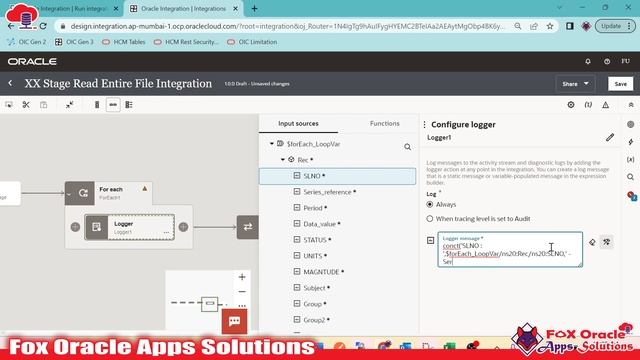Viewport: 640px width, 360px height.
Task: Zoom out on the canvas
Action: pyautogui.click(x=242, y=291)
